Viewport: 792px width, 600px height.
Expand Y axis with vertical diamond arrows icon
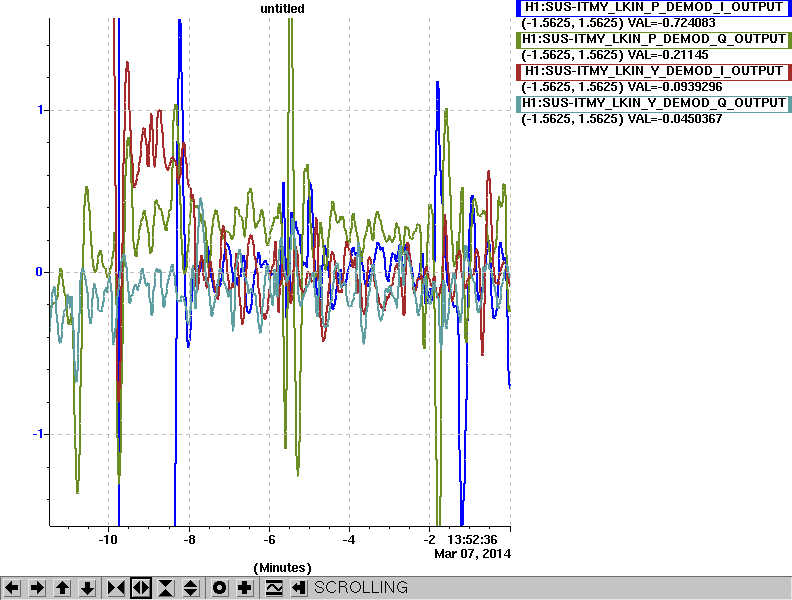[x=191, y=588]
